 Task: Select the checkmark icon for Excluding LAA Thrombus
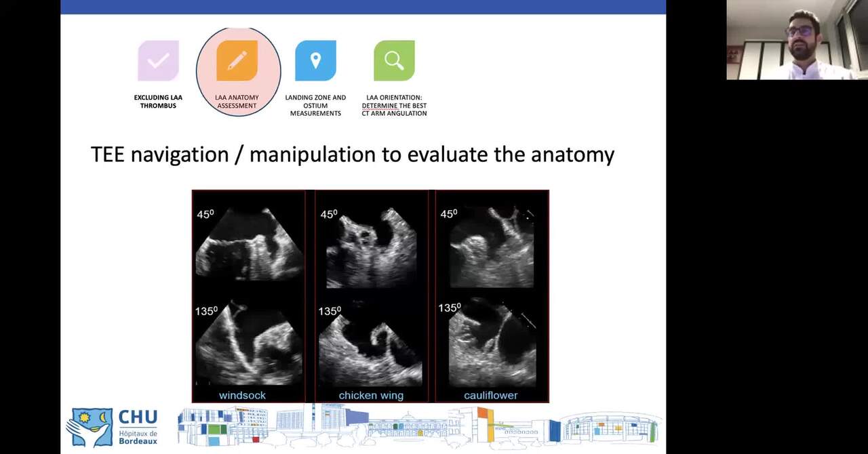coord(158,60)
